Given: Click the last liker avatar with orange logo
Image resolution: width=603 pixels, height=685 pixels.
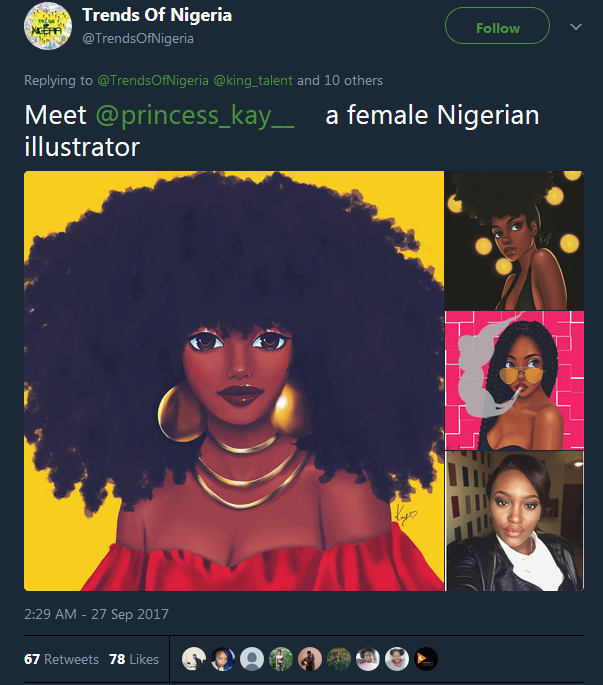Looking at the screenshot, I should (426, 659).
